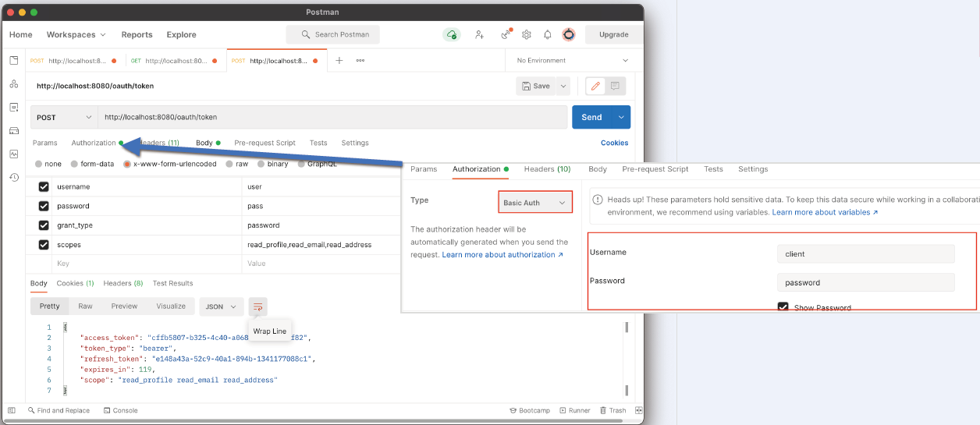Open Reports in top navigation
This screenshot has height=425, width=980.
(x=137, y=34)
